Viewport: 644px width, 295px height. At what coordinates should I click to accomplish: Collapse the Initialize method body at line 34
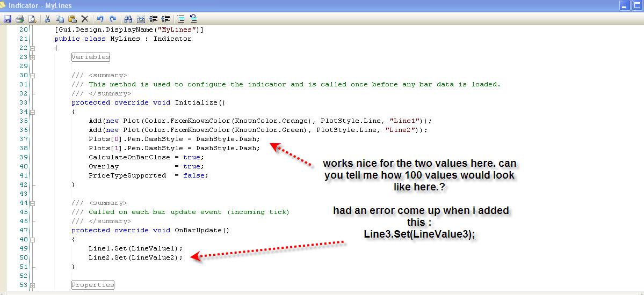[x=32, y=112]
